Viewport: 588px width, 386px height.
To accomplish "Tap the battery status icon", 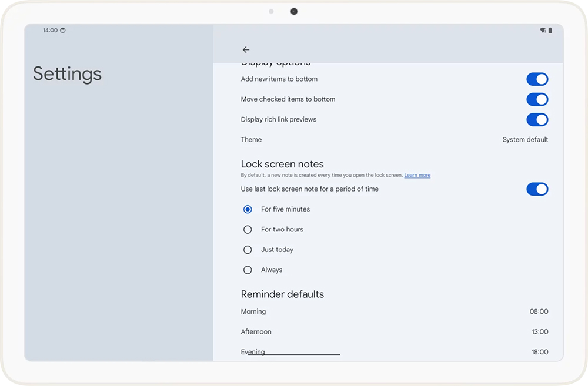I will 550,31.
